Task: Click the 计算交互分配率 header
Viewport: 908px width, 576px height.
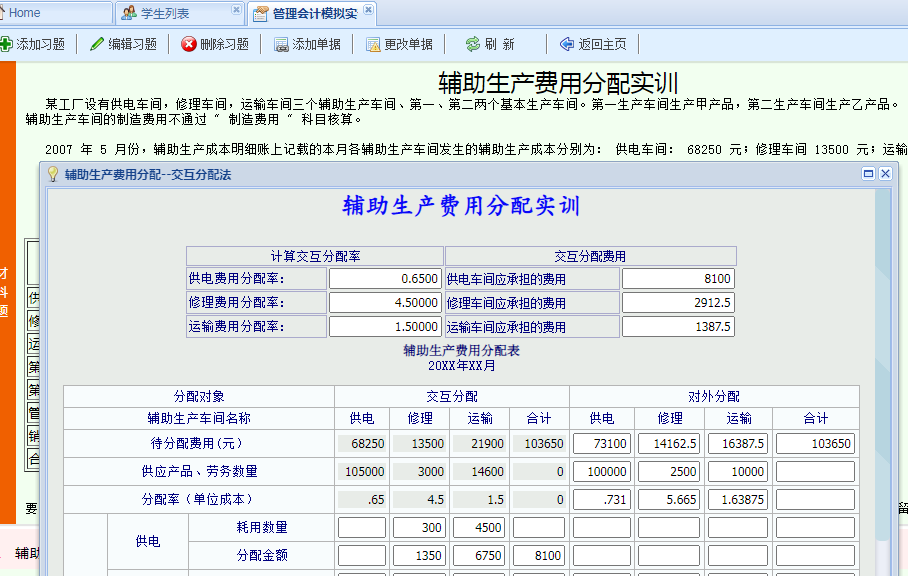Action: tap(315, 256)
